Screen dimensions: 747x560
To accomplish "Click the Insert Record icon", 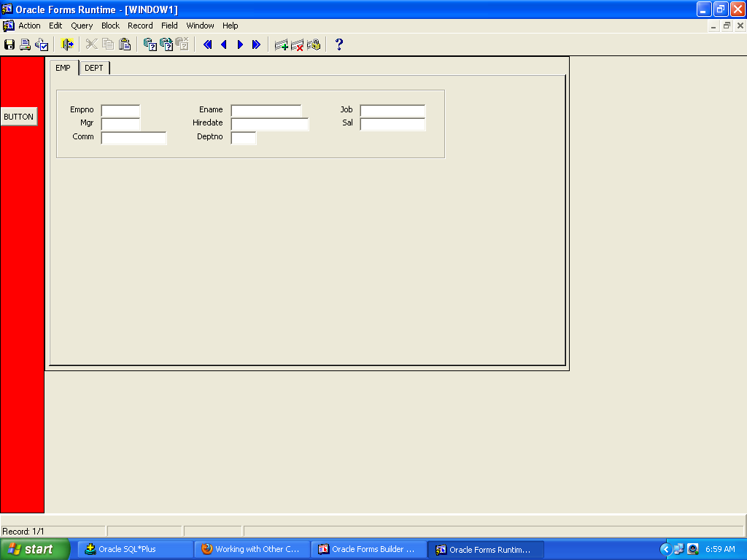I will coord(281,44).
